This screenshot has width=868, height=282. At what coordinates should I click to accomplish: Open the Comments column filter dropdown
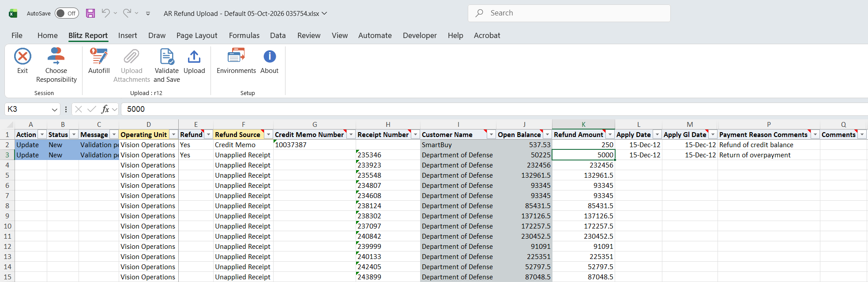tap(862, 134)
